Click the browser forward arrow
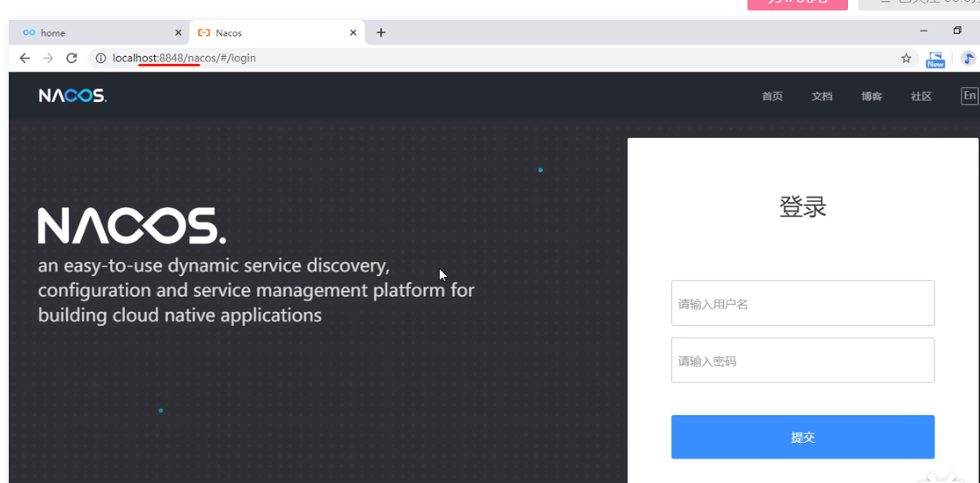The width and height of the screenshot is (980, 483). tap(48, 58)
